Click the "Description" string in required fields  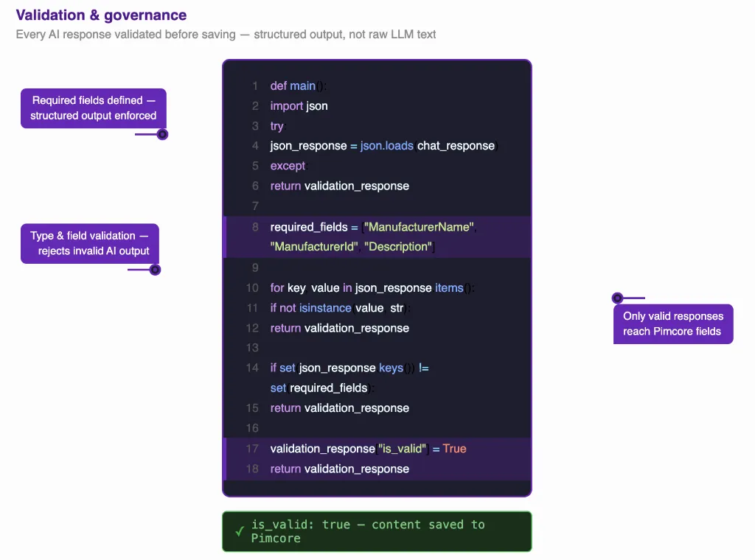point(398,247)
